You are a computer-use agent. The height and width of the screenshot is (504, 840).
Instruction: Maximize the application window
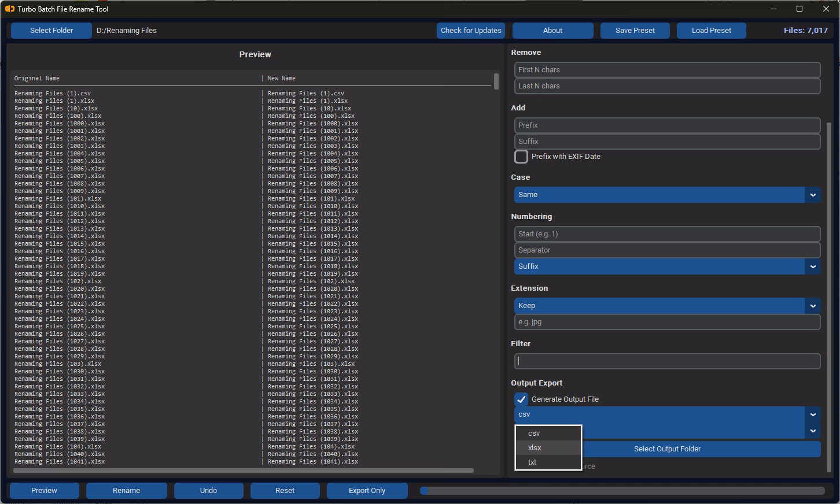[x=800, y=9]
